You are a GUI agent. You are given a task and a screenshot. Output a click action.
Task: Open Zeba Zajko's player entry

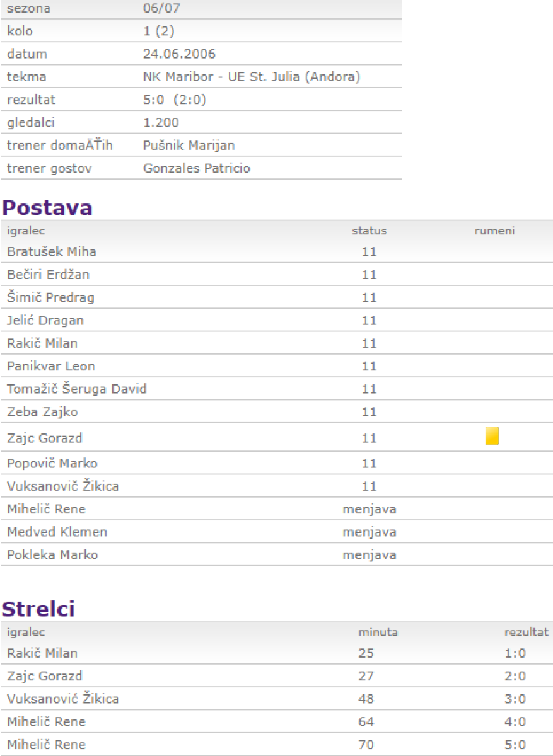point(42,412)
